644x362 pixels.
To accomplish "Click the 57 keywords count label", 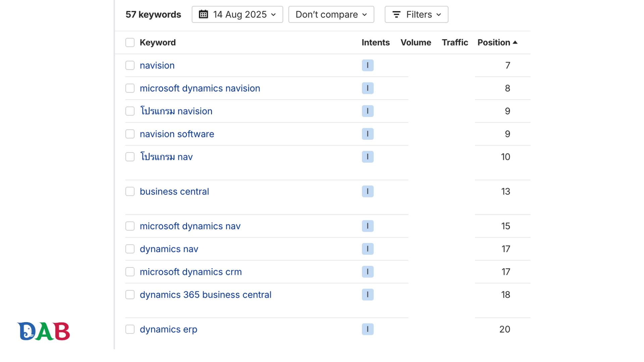I will click(153, 14).
